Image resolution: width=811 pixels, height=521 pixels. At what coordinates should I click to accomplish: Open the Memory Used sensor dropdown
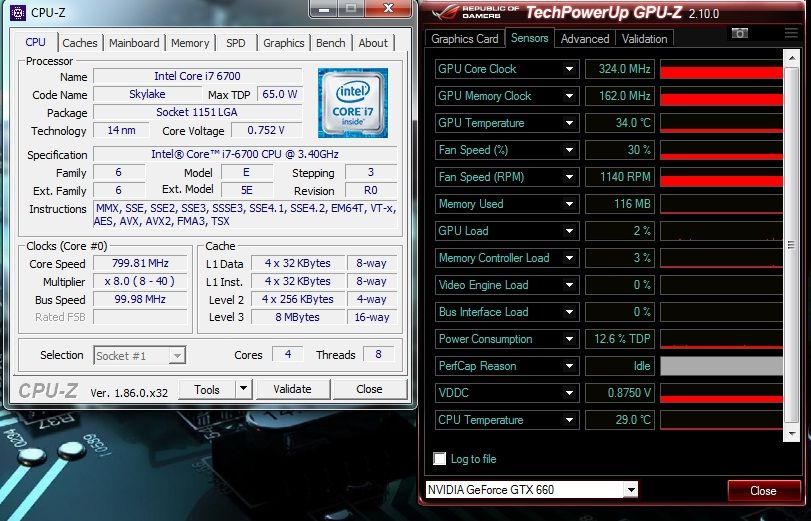pyautogui.click(x=569, y=204)
